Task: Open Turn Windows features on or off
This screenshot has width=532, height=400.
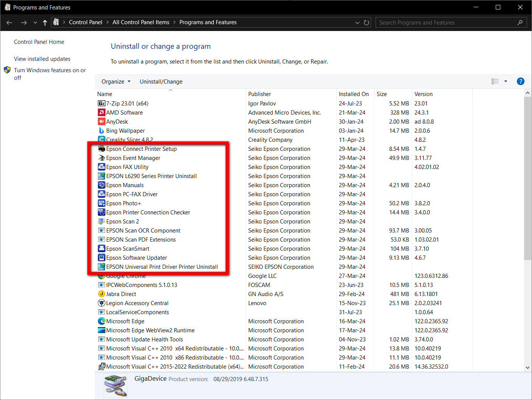Action: coord(50,74)
